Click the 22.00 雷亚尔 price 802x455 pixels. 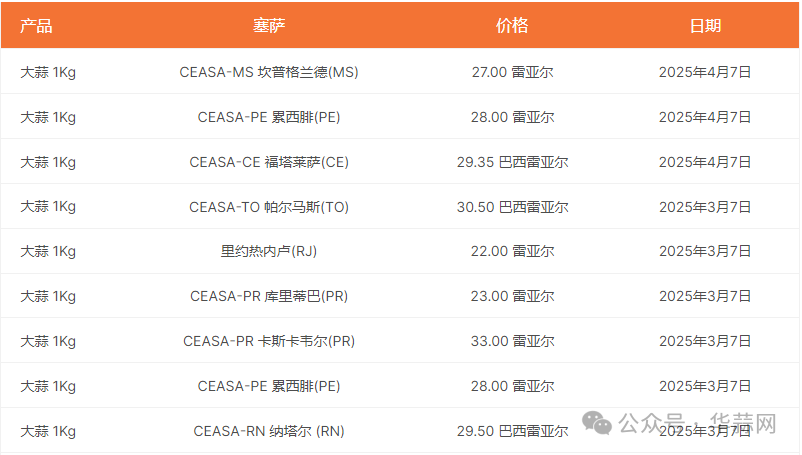pos(513,251)
